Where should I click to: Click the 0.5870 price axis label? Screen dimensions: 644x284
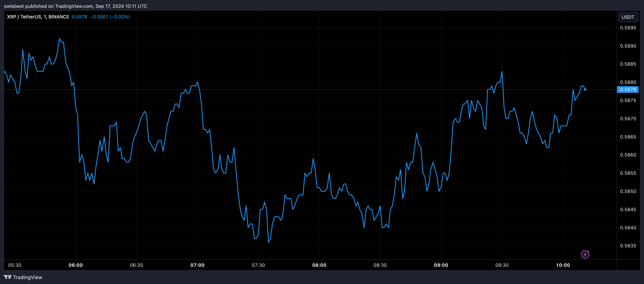click(628, 119)
